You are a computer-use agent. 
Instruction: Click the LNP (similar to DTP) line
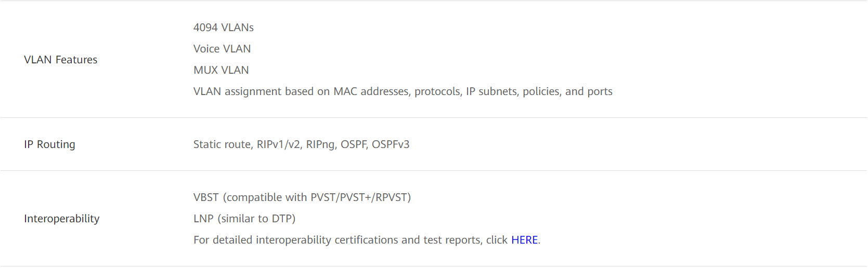pos(244,219)
